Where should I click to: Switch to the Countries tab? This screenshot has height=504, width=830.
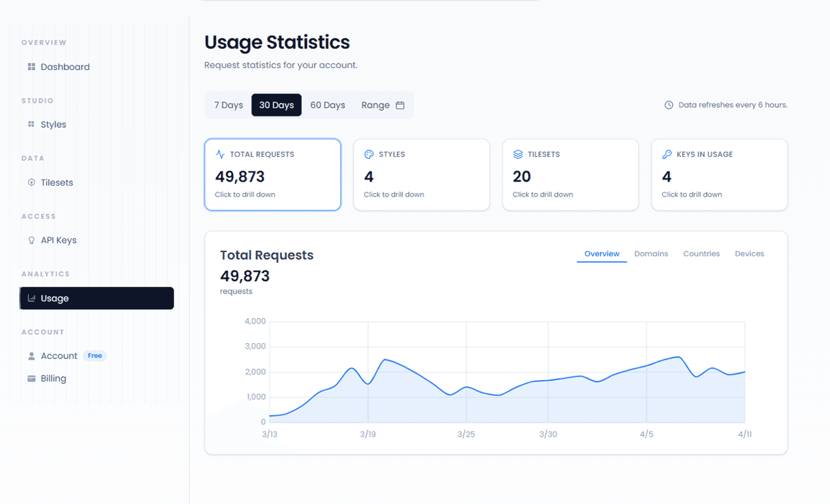[701, 253]
